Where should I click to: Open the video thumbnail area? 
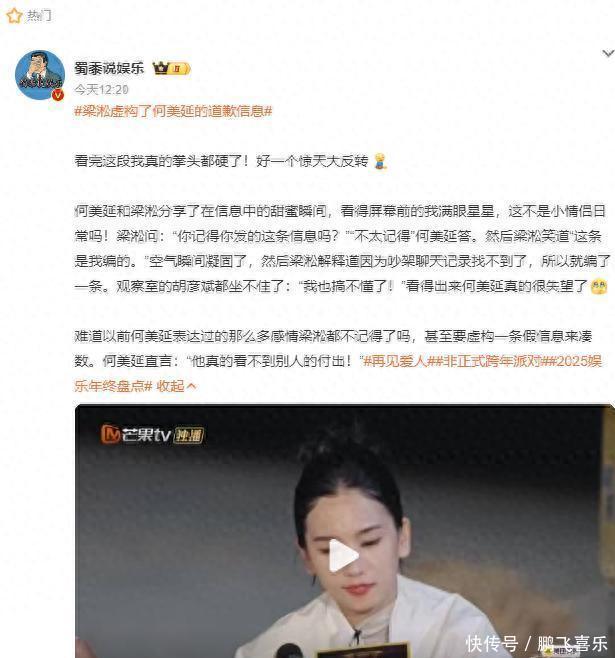coord(344,531)
